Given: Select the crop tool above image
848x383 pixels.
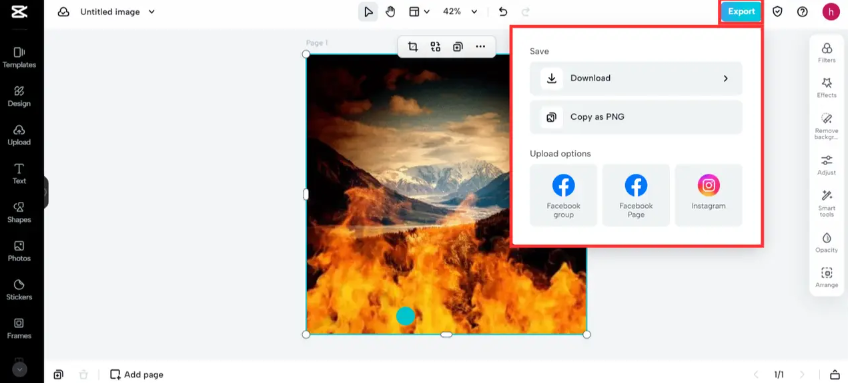Looking at the screenshot, I should pos(413,47).
